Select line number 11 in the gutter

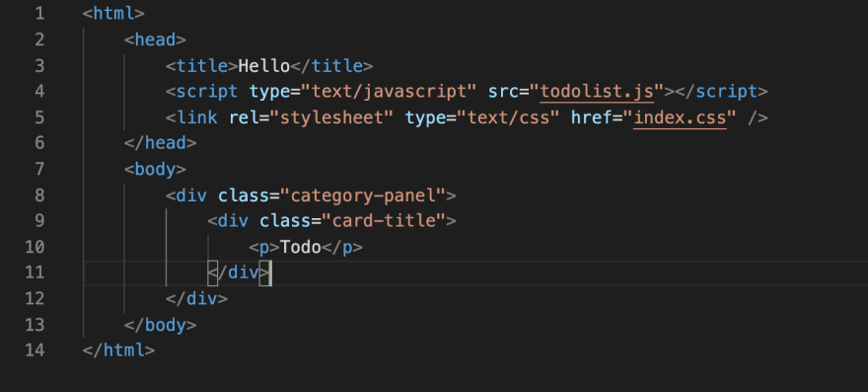[35, 273]
